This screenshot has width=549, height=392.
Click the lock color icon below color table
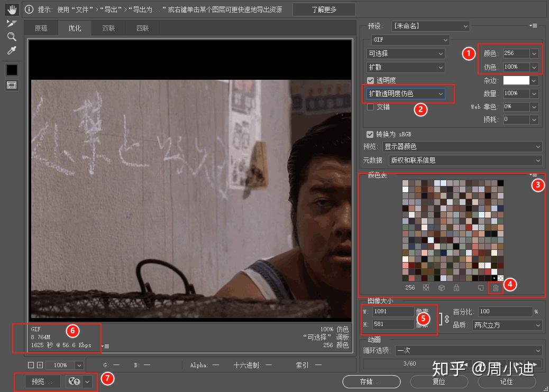456,287
